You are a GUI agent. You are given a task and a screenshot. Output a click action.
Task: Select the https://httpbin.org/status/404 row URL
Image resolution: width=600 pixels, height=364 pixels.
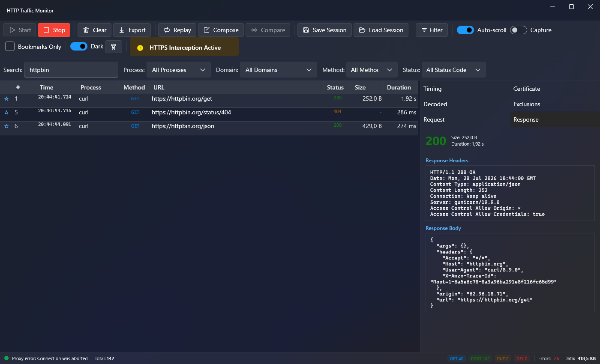[x=191, y=112]
